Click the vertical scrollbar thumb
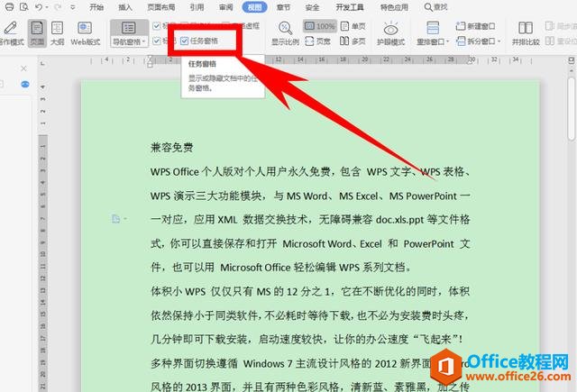Viewport: 577px width, 392px height. pos(572,108)
